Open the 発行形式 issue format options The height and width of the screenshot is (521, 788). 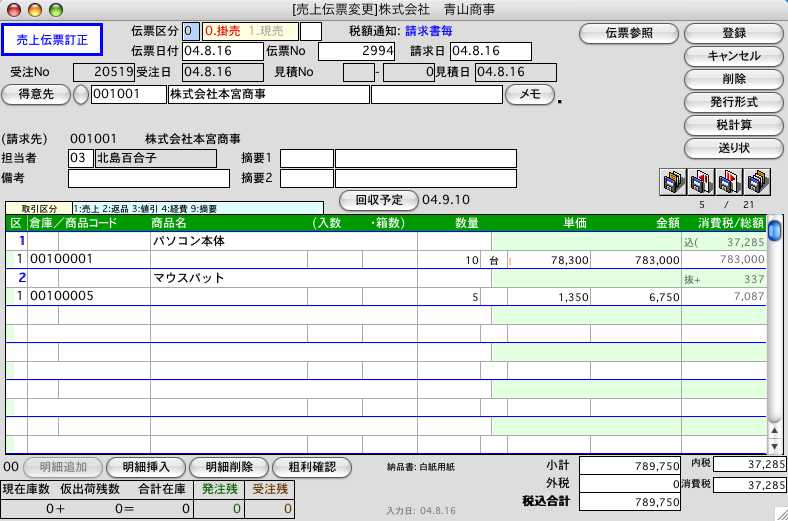(x=732, y=102)
